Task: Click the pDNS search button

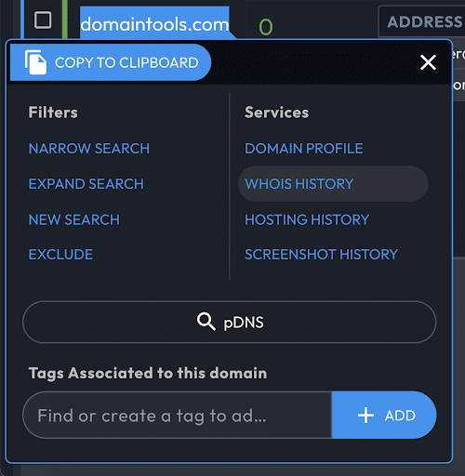Action: (230, 322)
